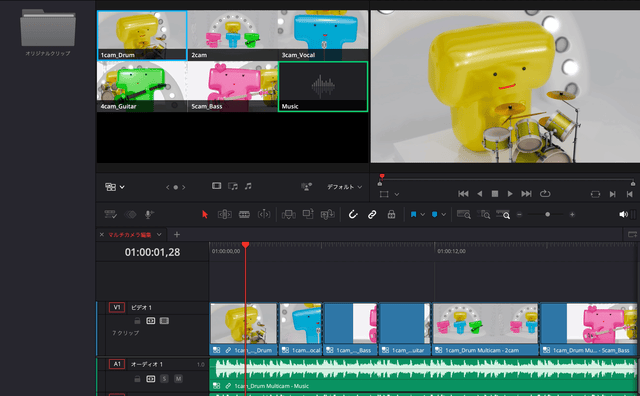The width and height of the screenshot is (640, 396).
Task: Go to previous multicam page arrow
Action: (167, 187)
